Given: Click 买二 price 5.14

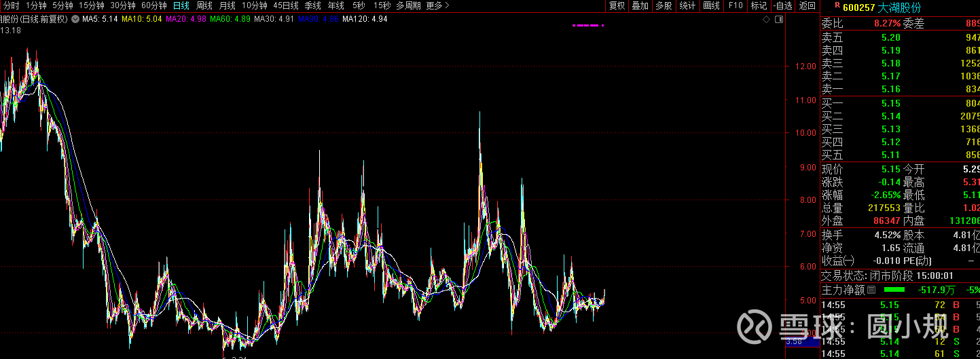Looking at the screenshot, I should (x=891, y=116).
